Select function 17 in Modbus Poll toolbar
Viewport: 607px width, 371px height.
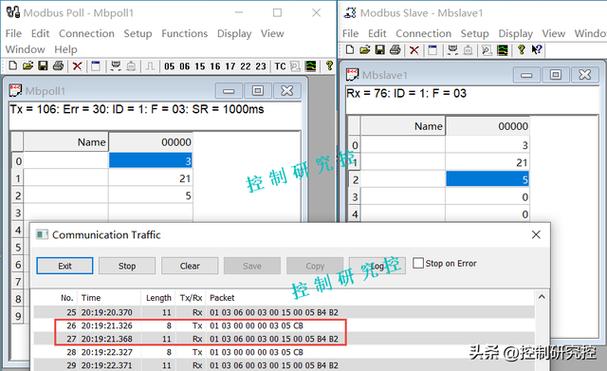point(230,67)
